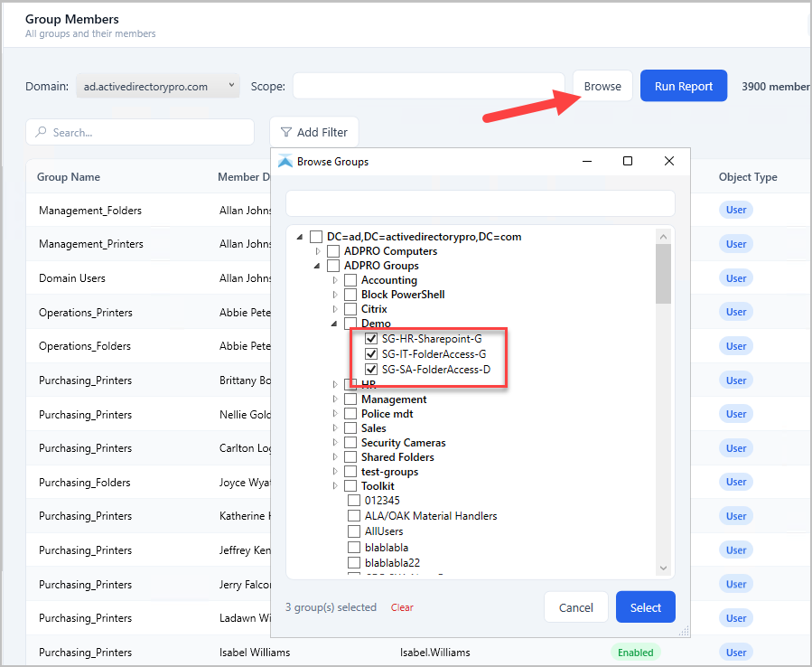Click the Enabled status badge
This screenshot has height=667, width=812.
(635, 652)
